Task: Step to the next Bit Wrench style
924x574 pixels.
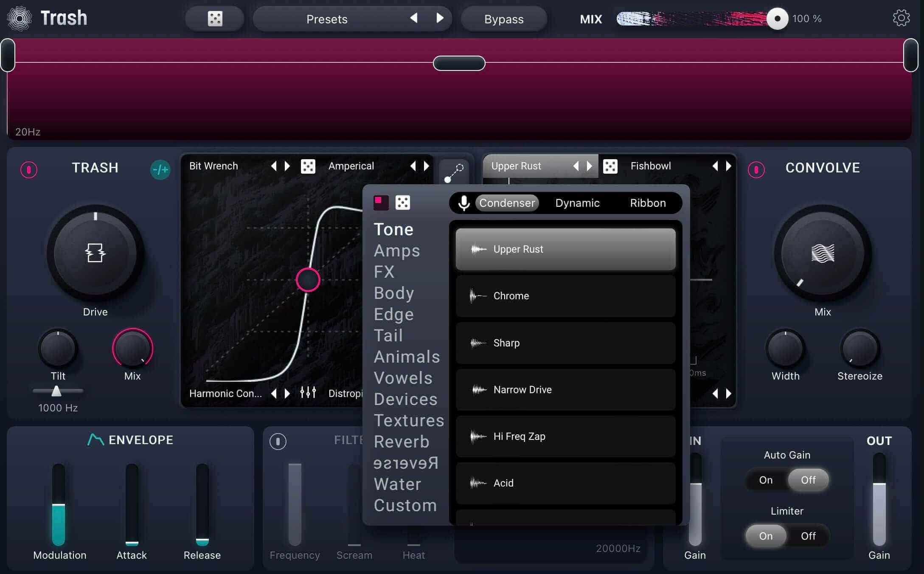Action: [287, 166]
